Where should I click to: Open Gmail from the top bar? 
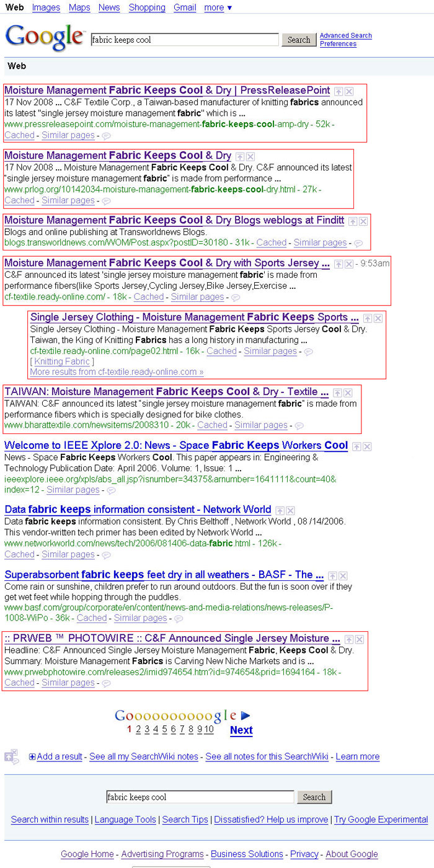coord(185,7)
